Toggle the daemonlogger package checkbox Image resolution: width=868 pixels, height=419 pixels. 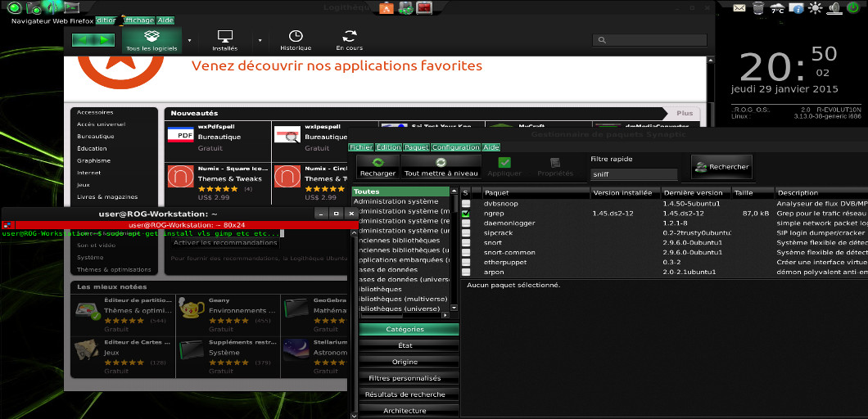click(x=466, y=223)
